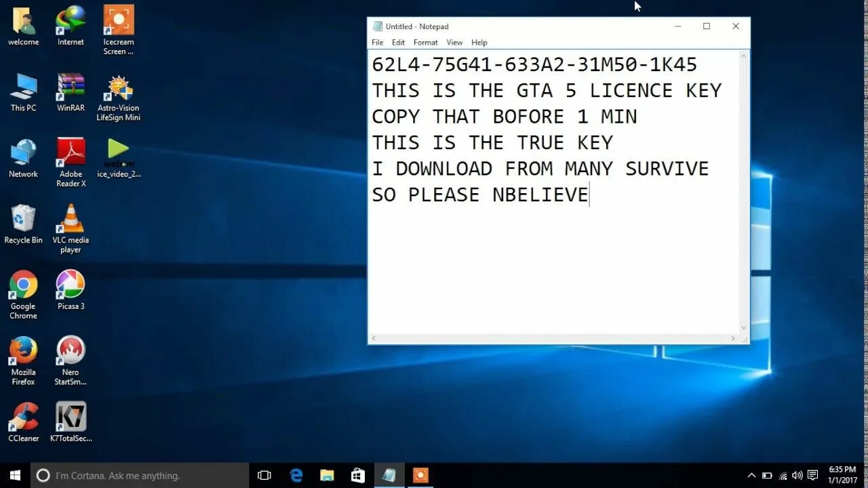Image resolution: width=868 pixels, height=488 pixels.
Task: Open the volume tray icon
Action: click(x=798, y=476)
